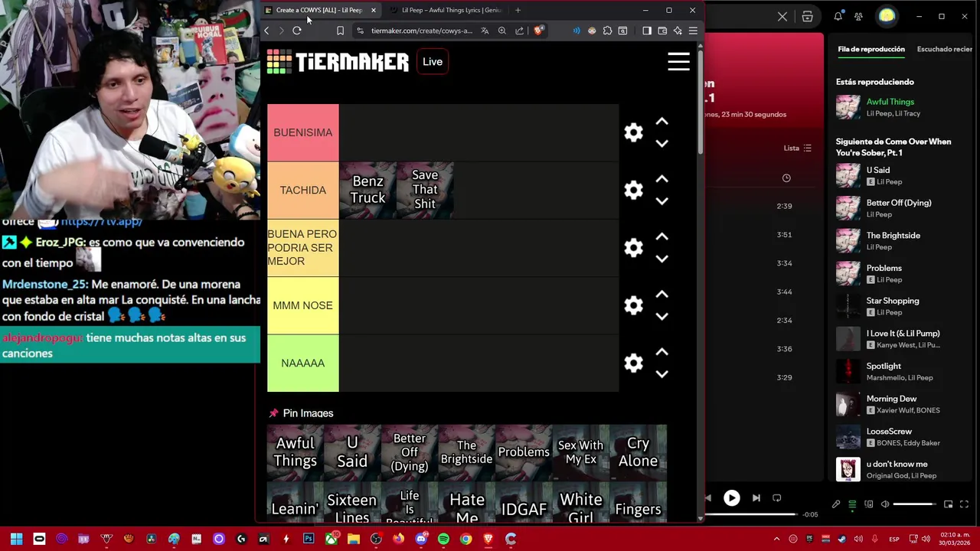Move MMM NOSE tier row up

pos(662,295)
